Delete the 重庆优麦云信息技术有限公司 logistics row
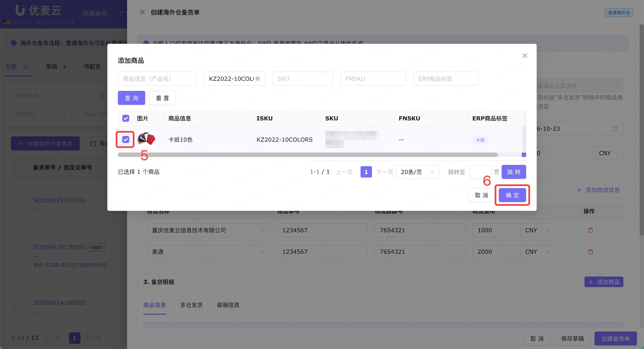This screenshot has width=644, height=349. (x=591, y=230)
